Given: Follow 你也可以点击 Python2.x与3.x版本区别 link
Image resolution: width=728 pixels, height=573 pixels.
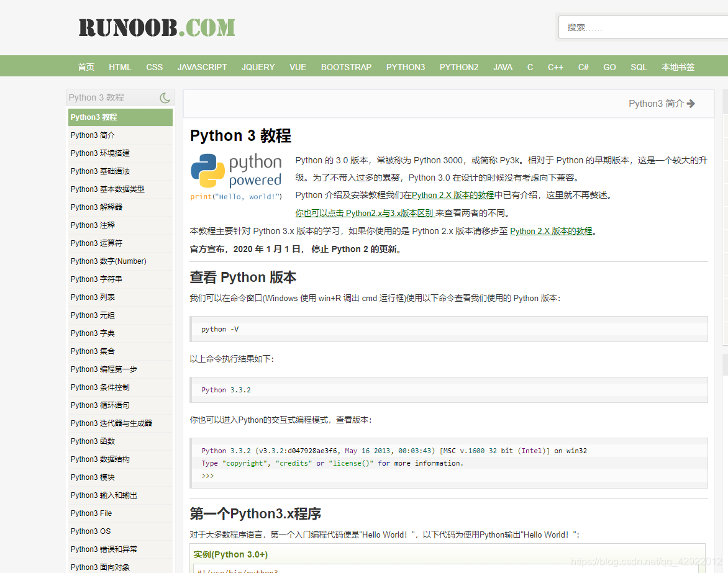Looking at the screenshot, I should coord(365,213).
